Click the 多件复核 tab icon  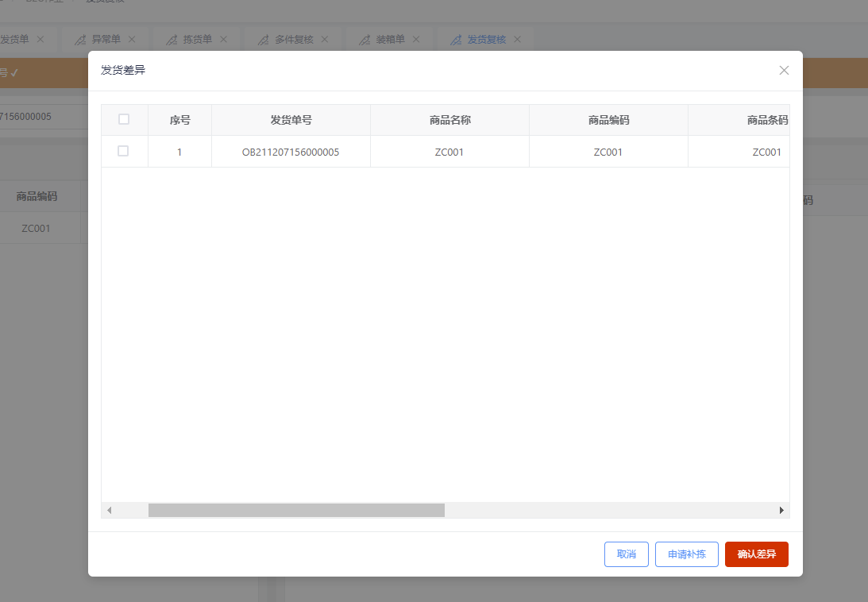(264, 40)
